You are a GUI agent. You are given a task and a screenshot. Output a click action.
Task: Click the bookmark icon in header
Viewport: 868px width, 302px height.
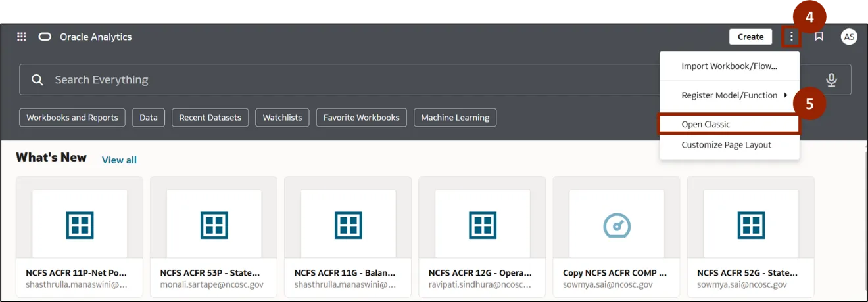pyautogui.click(x=819, y=37)
